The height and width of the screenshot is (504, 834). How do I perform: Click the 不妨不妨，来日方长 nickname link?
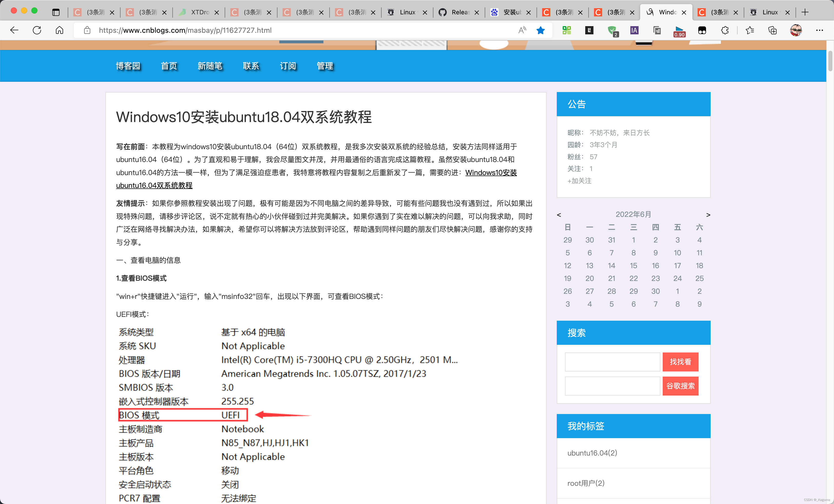click(x=619, y=133)
